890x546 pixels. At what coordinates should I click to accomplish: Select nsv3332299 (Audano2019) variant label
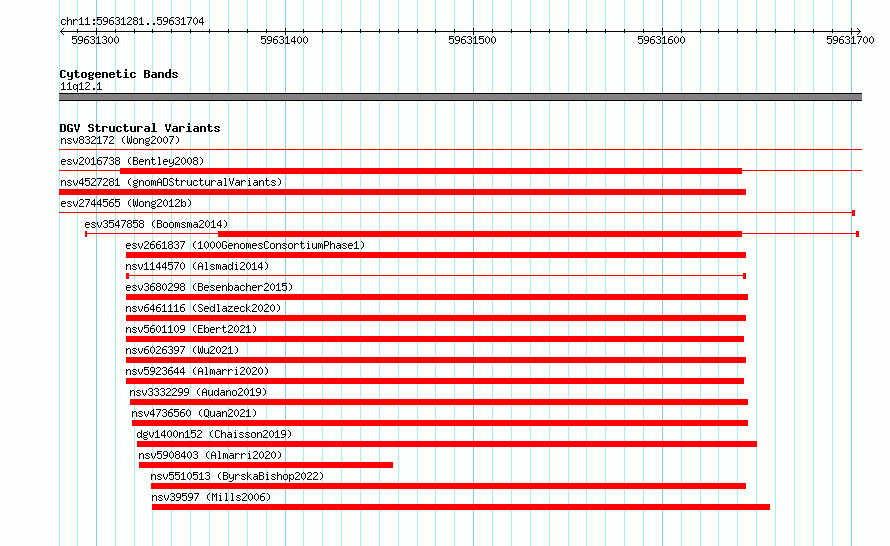click(x=198, y=392)
